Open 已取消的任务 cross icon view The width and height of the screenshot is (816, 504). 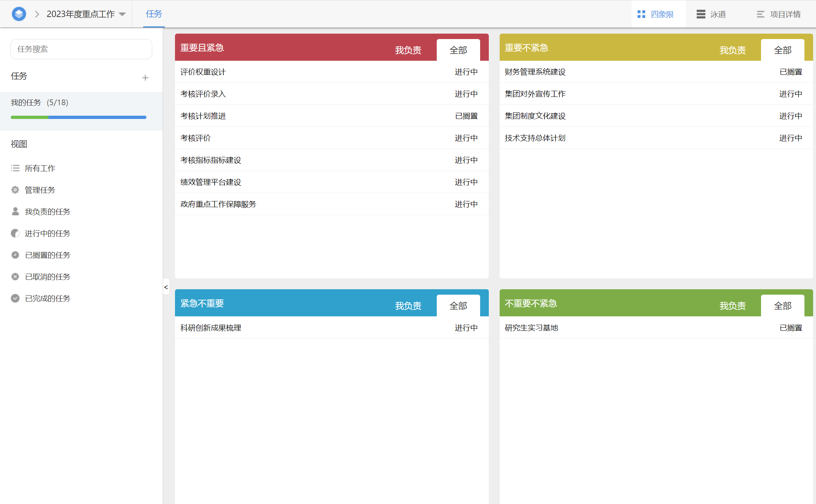point(15,277)
